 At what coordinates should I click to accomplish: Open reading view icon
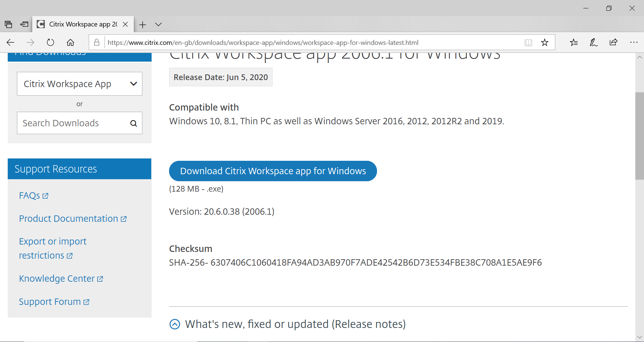point(528,43)
